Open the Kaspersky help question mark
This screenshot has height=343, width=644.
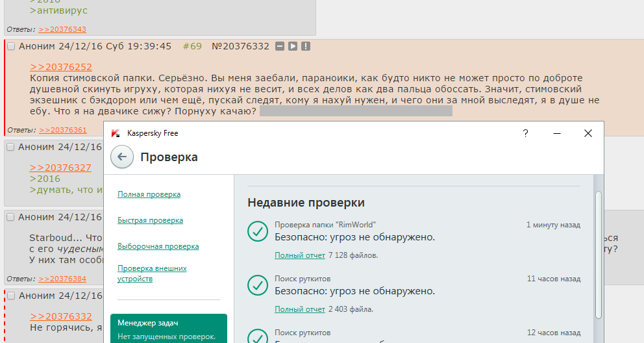tap(525, 133)
